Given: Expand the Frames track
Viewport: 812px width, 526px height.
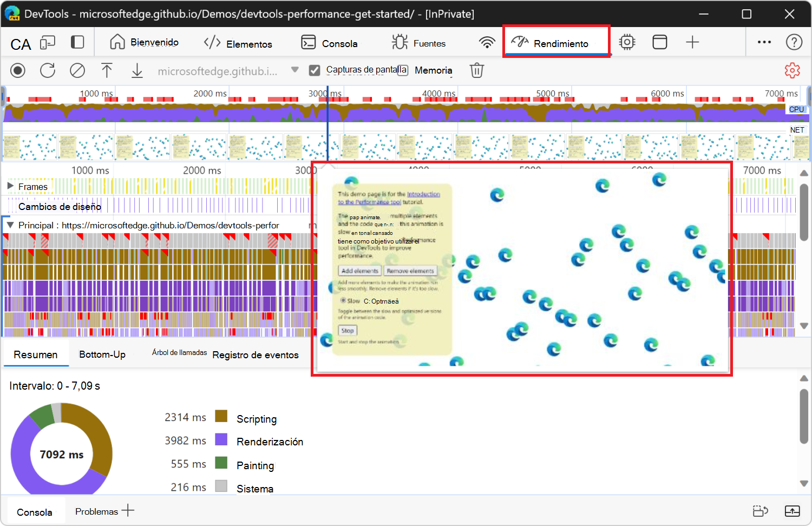Looking at the screenshot, I should 10,186.
